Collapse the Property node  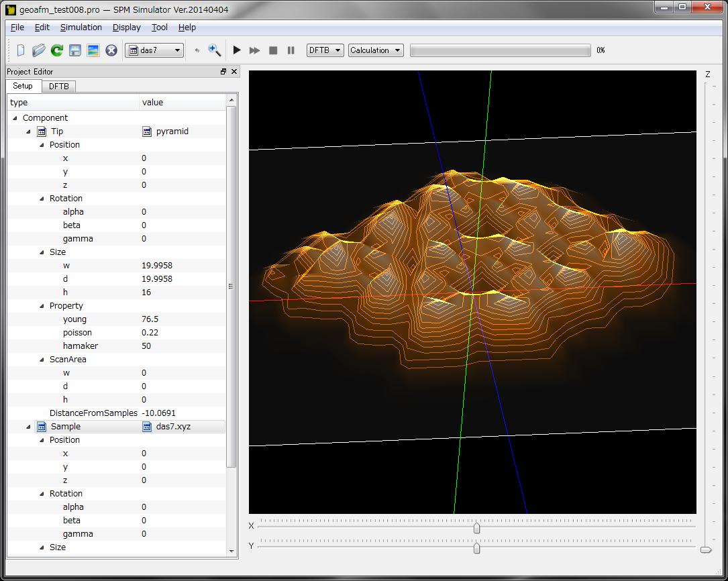[42, 306]
